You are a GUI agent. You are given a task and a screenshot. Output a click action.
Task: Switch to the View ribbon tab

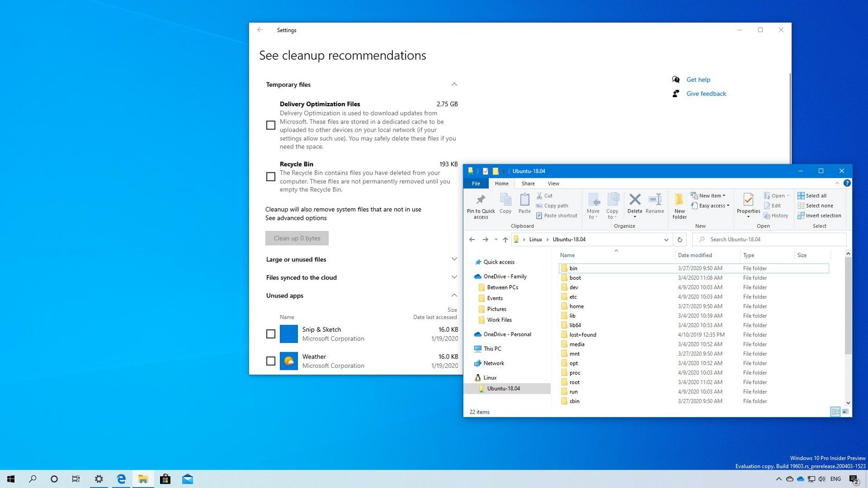[x=553, y=183]
